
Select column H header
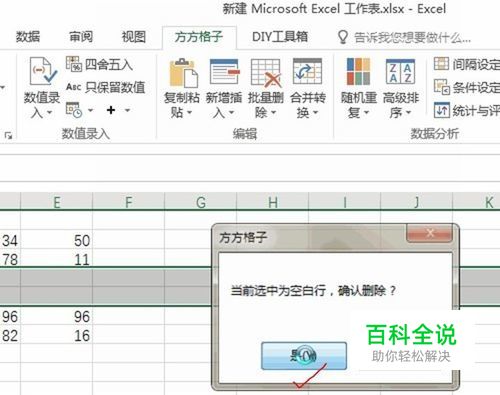click(273, 202)
